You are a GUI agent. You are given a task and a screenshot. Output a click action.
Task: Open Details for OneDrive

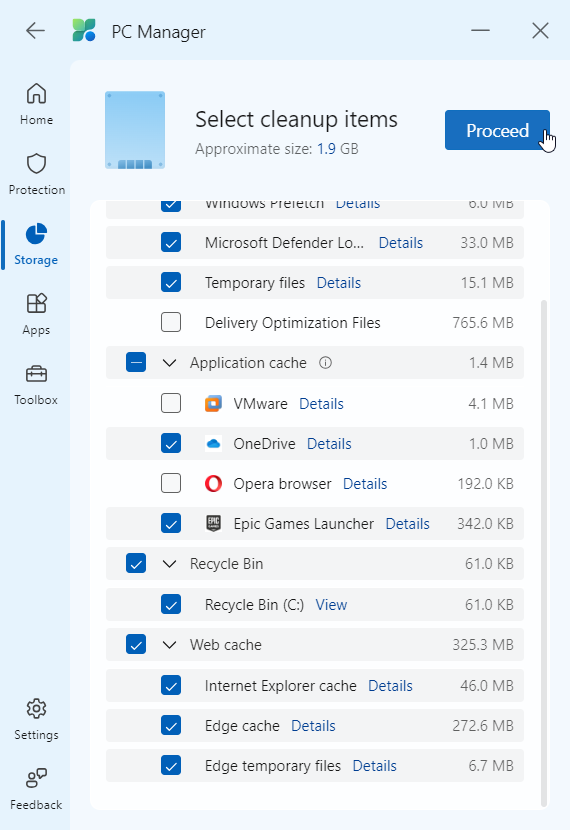click(x=329, y=444)
